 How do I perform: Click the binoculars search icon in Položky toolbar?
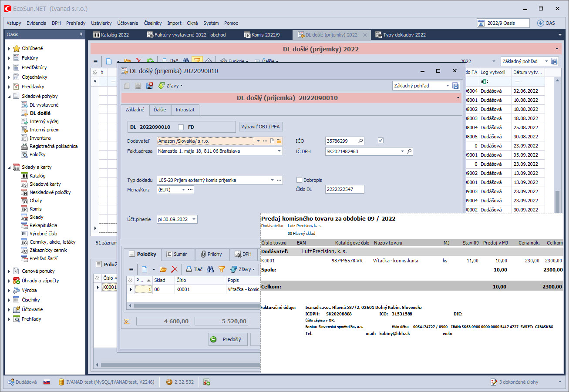(210, 269)
